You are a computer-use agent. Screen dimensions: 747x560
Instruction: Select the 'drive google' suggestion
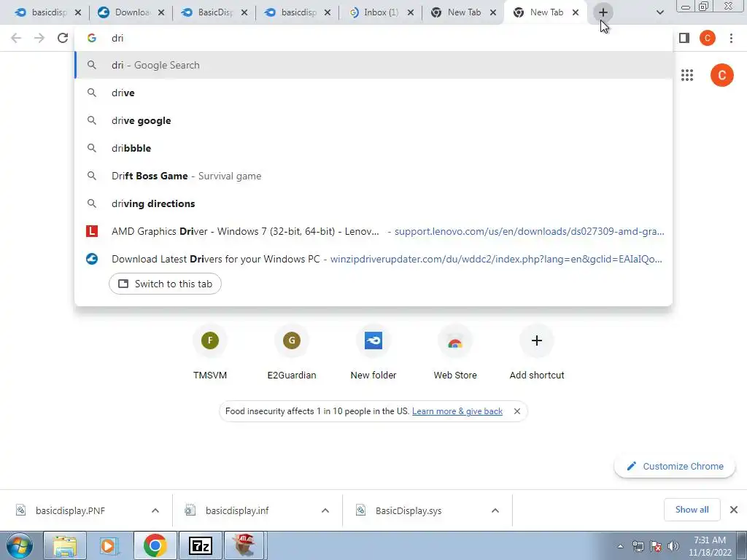pos(373,120)
